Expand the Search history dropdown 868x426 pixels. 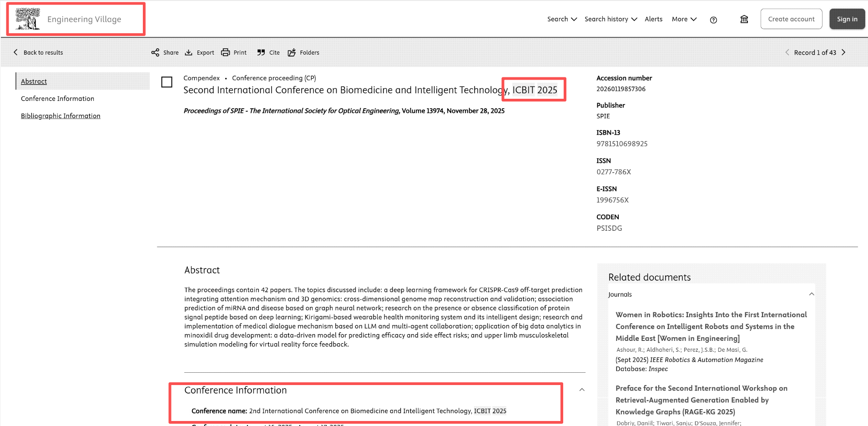click(x=611, y=19)
